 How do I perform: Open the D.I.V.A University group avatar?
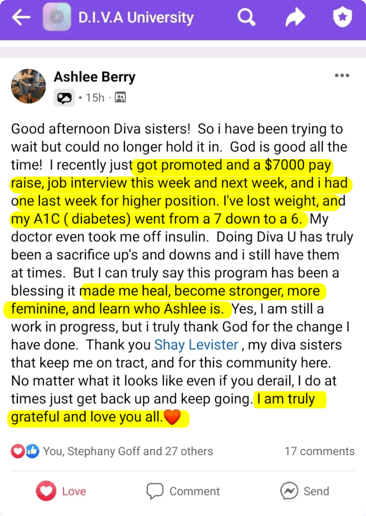click(57, 17)
